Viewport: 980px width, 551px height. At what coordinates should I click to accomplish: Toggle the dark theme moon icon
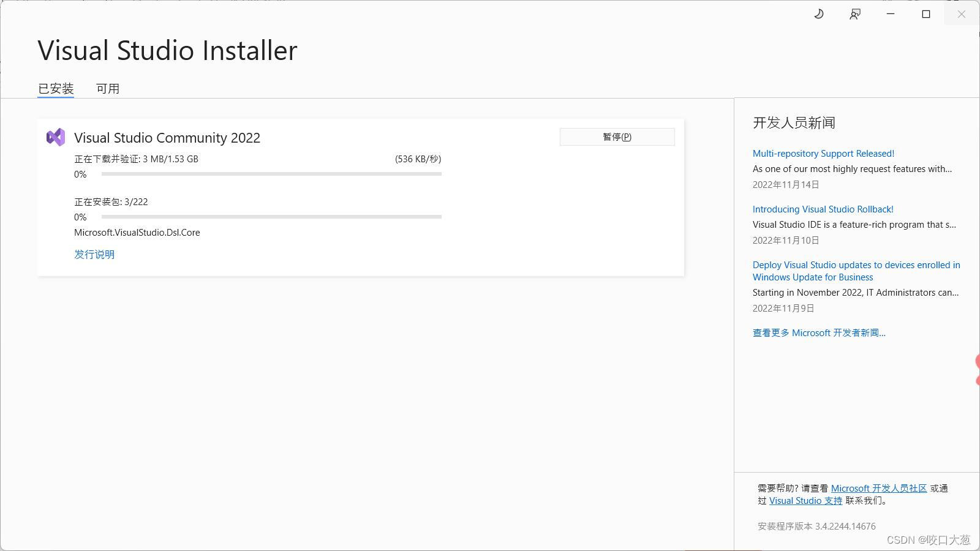[819, 14]
